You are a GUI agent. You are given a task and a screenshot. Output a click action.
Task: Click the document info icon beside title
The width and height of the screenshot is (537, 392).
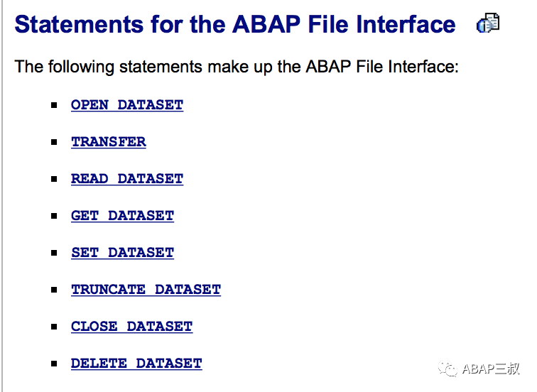[x=488, y=23]
